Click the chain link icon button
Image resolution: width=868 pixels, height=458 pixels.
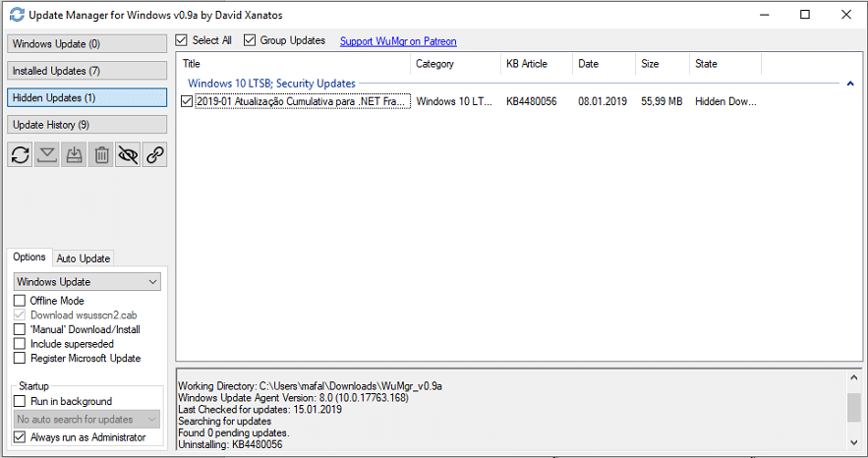click(155, 155)
